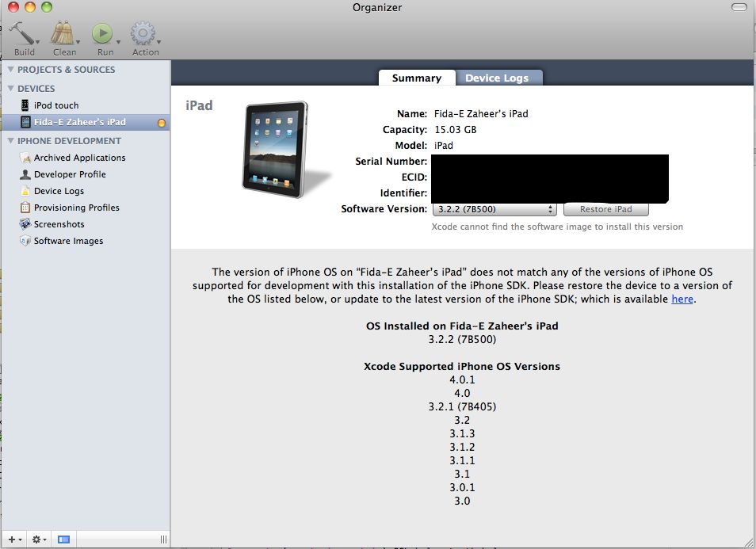Screen dimensions: 756x549
Task: Click the Name value 'Fida-E Zaheer's iPad'
Action: pyautogui.click(x=481, y=114)
